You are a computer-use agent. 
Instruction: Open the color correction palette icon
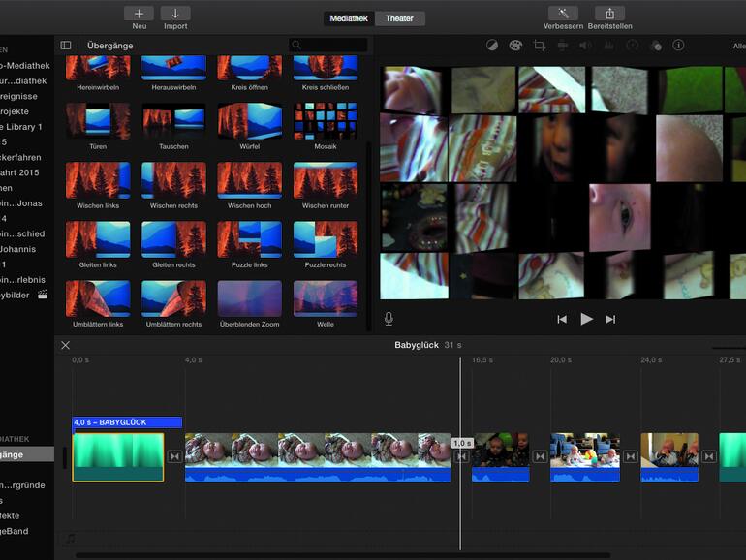[514, 46]
